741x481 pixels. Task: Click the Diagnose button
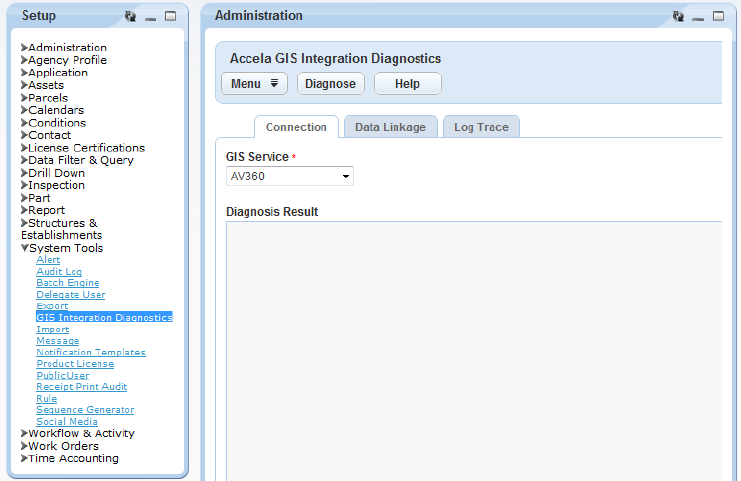point(330,84)
